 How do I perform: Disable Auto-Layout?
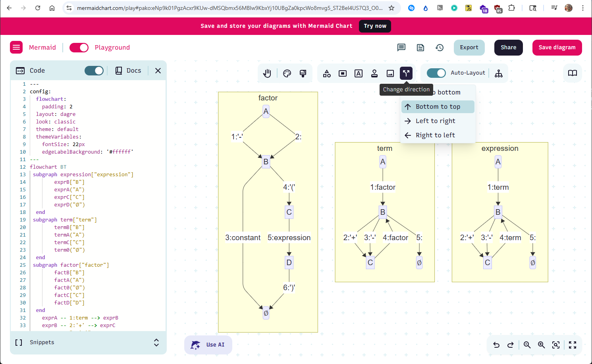point(436,73)
